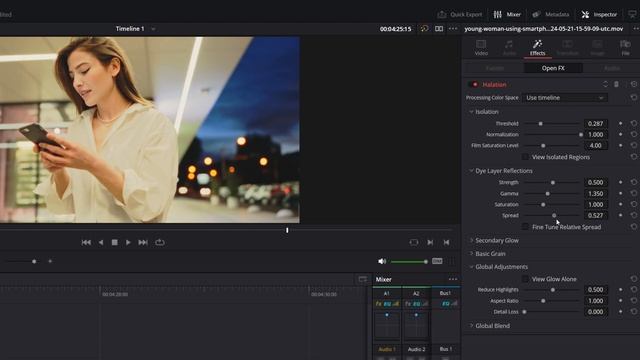Image resolution: width=640 pixels, height=360 pixels.
Task: Toggle the Inspector panel button
Action: [x=599, y=14]
